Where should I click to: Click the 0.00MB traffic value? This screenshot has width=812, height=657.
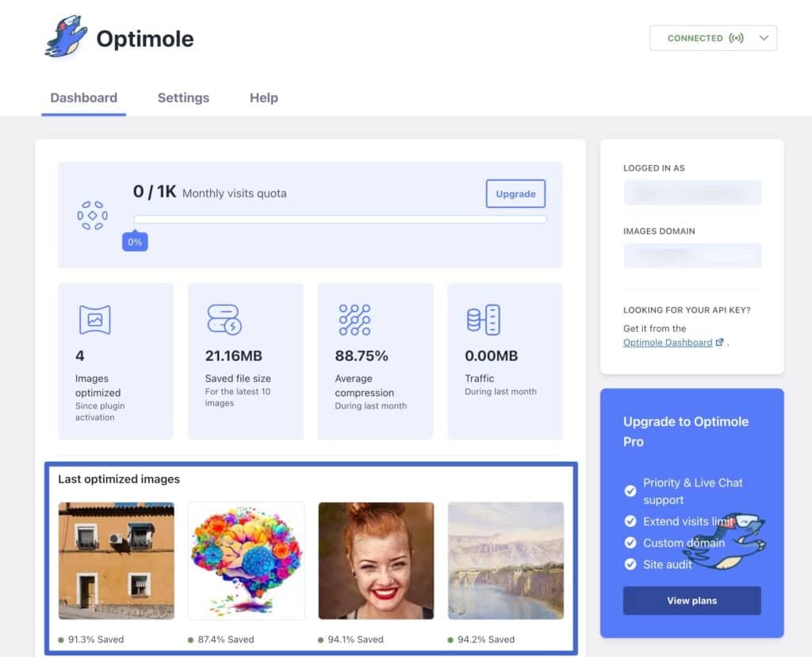coord(491,356)
